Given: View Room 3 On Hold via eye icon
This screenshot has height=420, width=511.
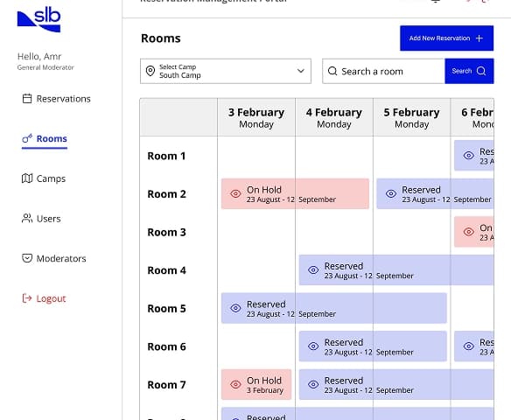Looking at the screenshot, I should point(469,232).
